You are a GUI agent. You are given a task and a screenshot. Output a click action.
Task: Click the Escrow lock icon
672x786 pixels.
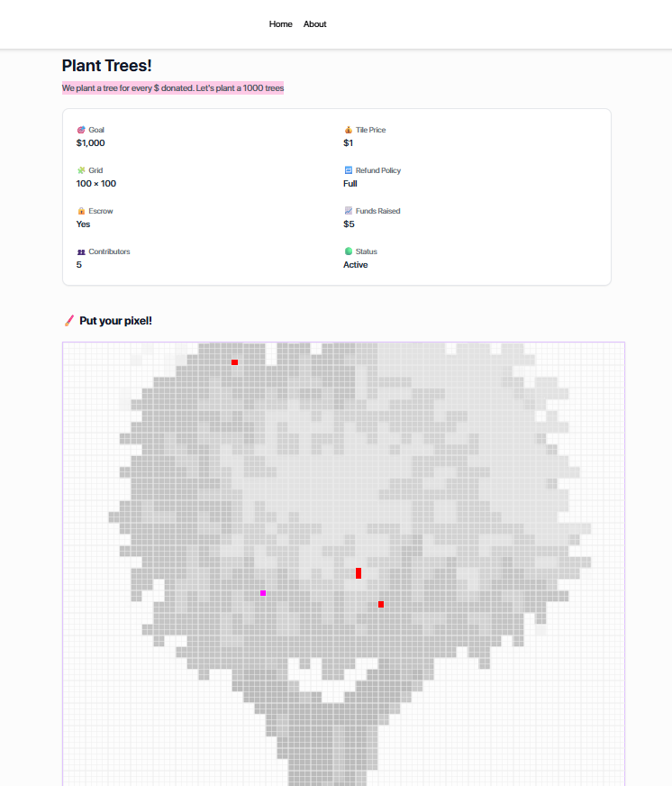coord(81,211)
